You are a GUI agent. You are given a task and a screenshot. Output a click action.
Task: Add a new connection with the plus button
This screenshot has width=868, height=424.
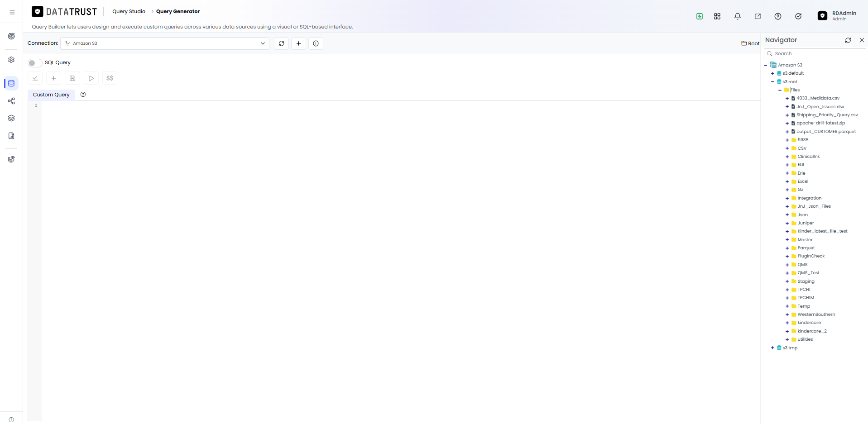[298, 43]
